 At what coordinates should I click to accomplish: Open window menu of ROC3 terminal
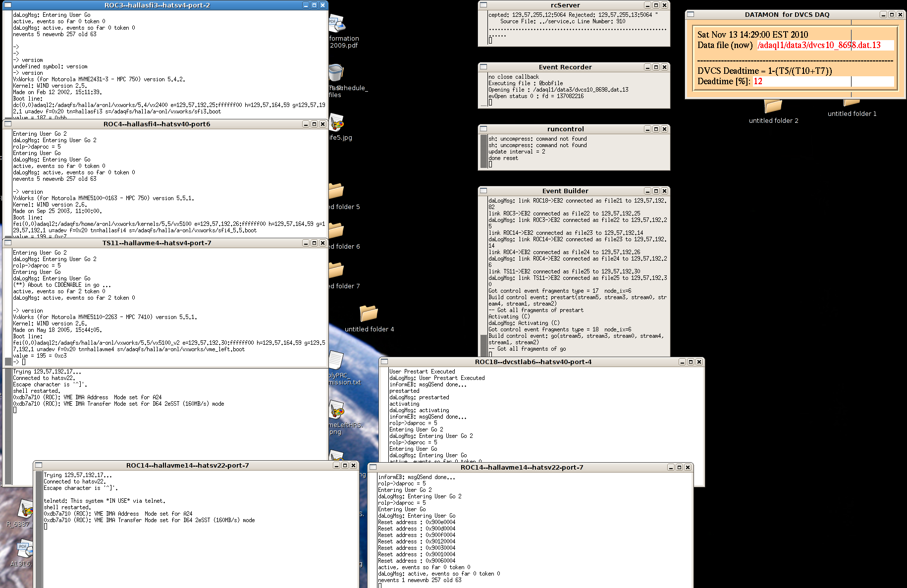coord(8,5)
